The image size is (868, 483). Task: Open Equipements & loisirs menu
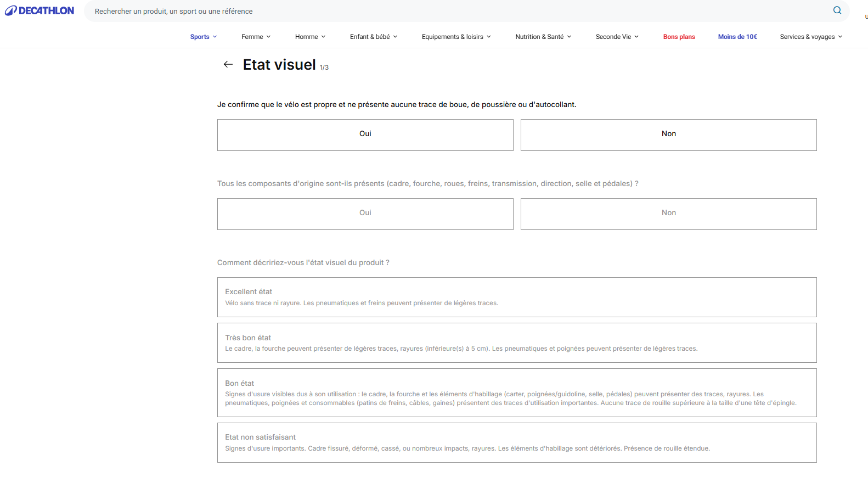(x=456, y=37)
